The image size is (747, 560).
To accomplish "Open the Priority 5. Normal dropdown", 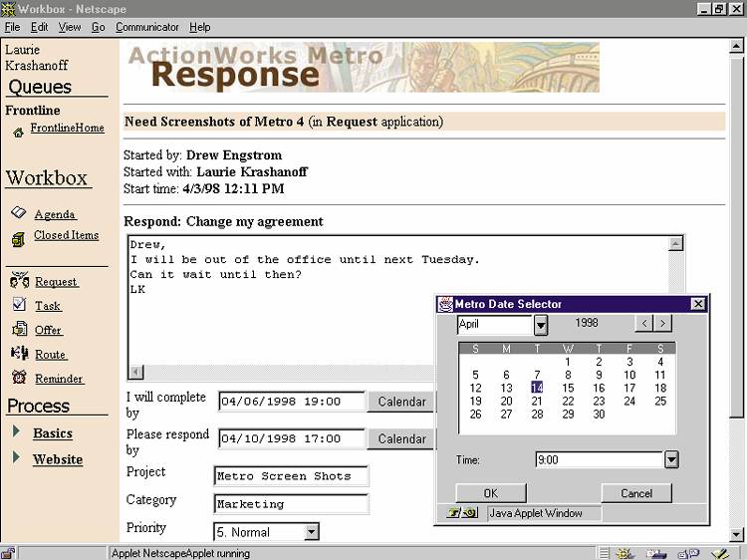I will pyautogui.click(x=312, y=531).
